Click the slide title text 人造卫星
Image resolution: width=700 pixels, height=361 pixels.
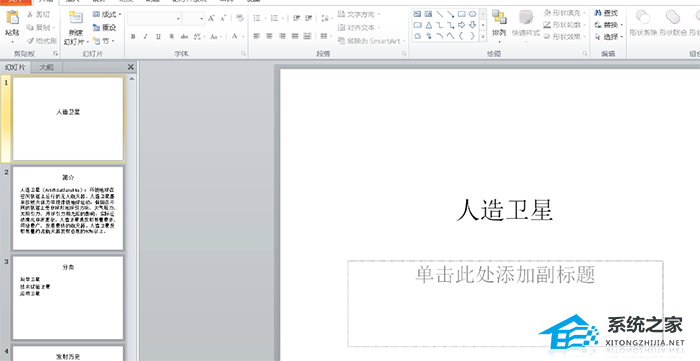[x=505, y=210]
